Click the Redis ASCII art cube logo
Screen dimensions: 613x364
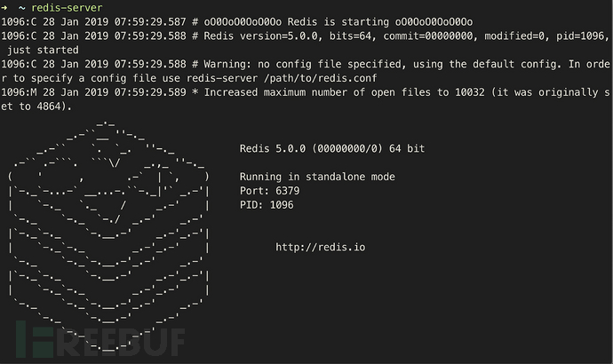tap(108, 236)
